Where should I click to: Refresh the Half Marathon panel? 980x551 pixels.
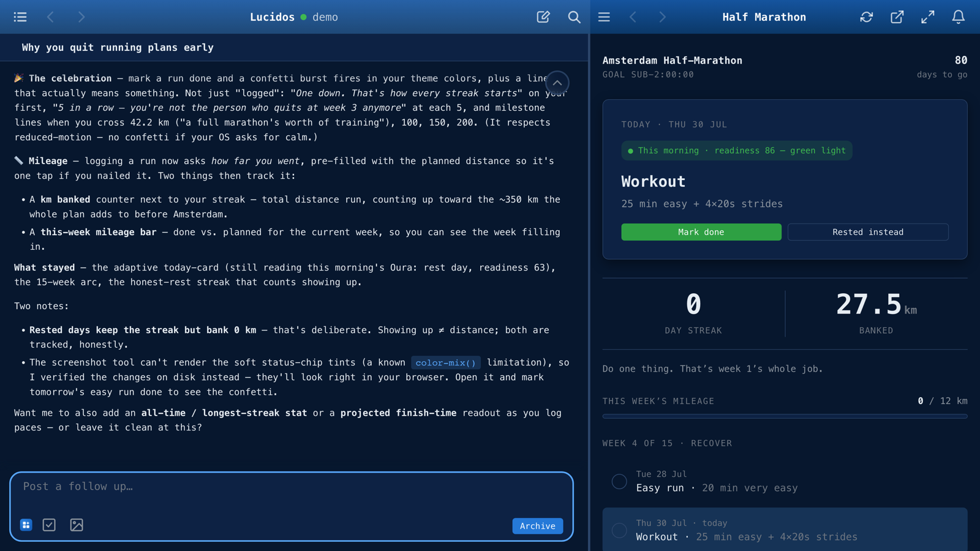coord(867,17)
